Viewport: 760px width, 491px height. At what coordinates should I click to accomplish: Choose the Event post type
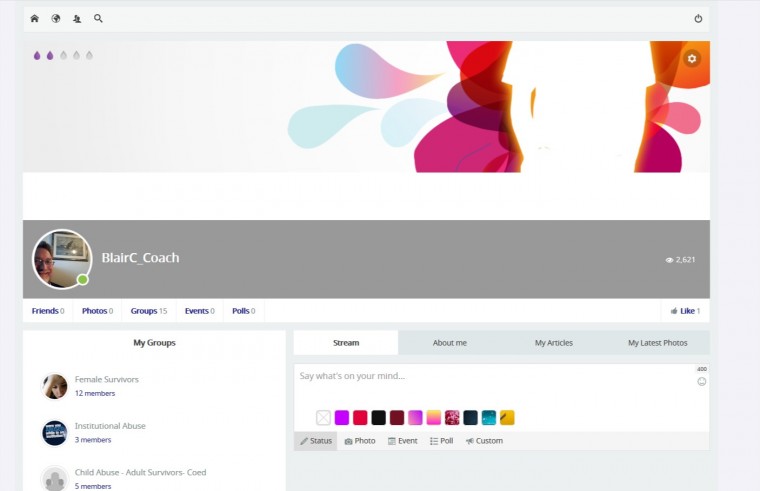pyautogui.click(x=403, y=441)
